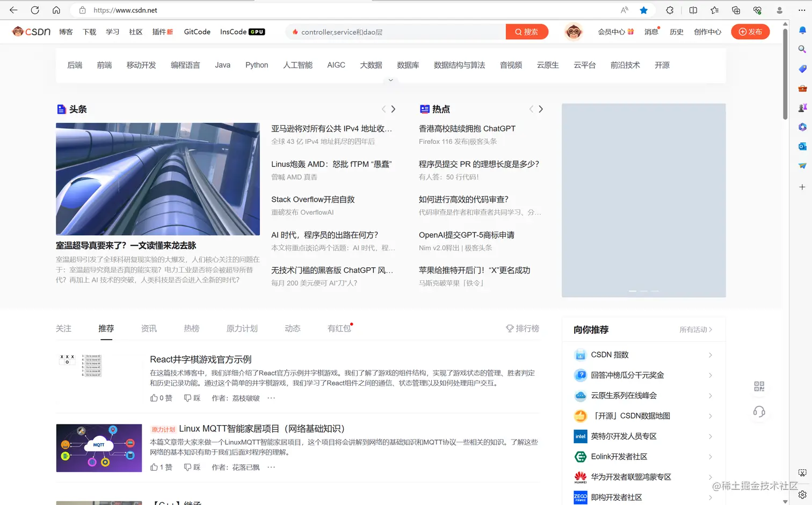Open Edge sidebar tools briefcase icon
Viewport: 812px width, 505px height.
pyautogui.click(x=802, y=88)
